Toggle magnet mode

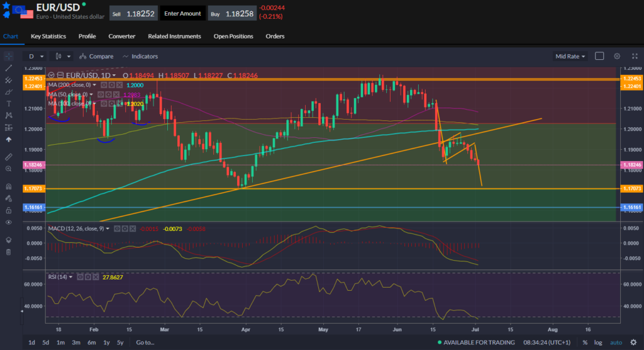(9, 186)
